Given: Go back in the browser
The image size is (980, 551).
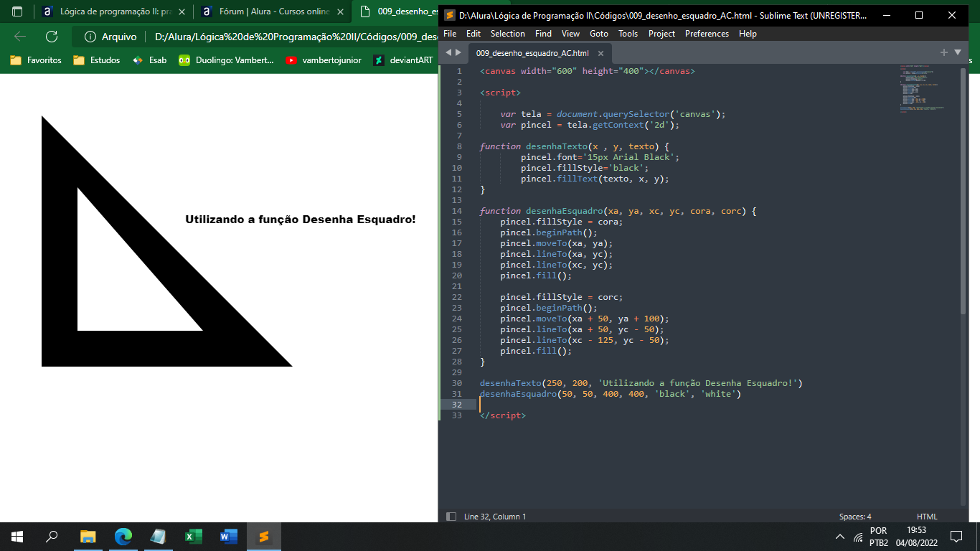Looking at the screenshot, I should pyautogui.click(x=20, y=37).
